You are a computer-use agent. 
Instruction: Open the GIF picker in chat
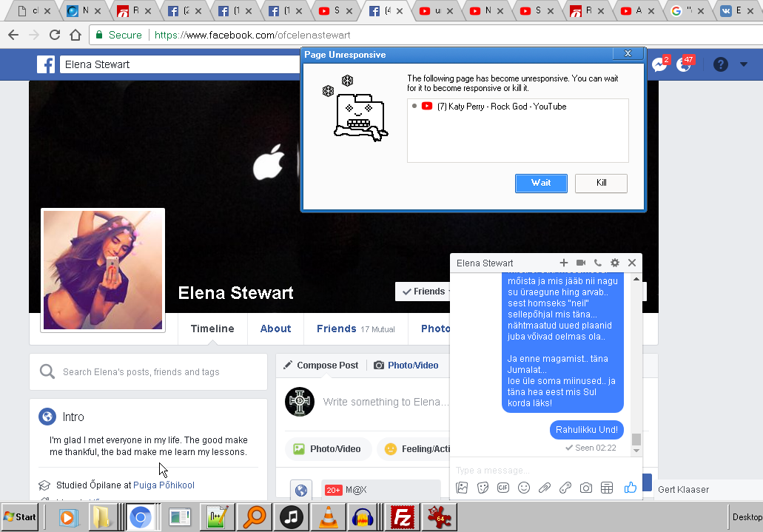pyautogui.click(x=503, y=488)
